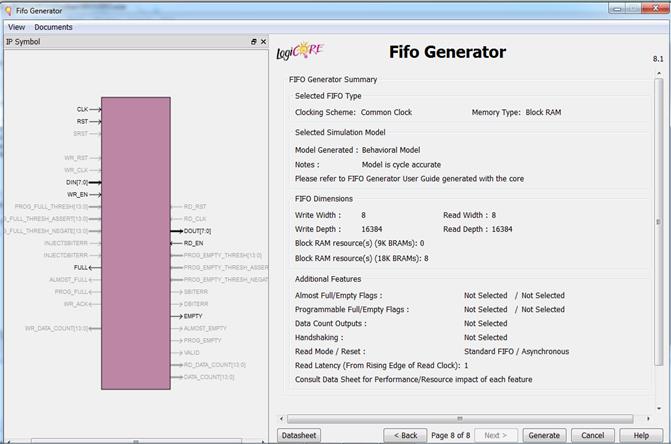The image size is (671, 444).
Task: Select the RST port label
Action: [x=82, y=121]
